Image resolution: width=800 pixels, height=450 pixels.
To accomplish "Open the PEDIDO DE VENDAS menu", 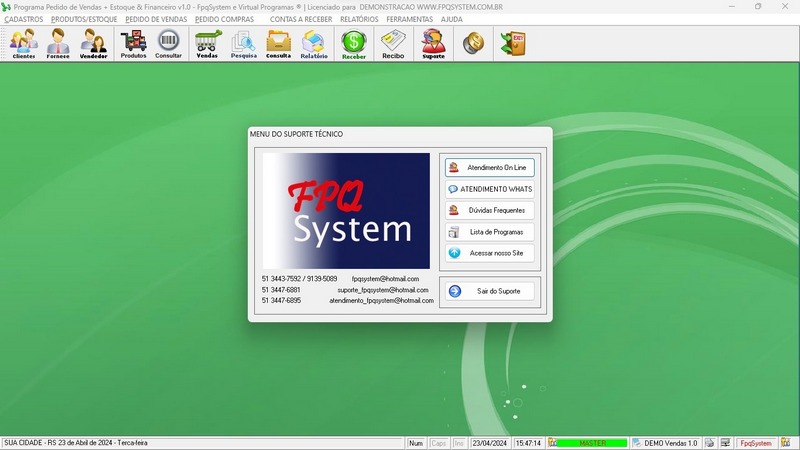I will pos(155,19).
